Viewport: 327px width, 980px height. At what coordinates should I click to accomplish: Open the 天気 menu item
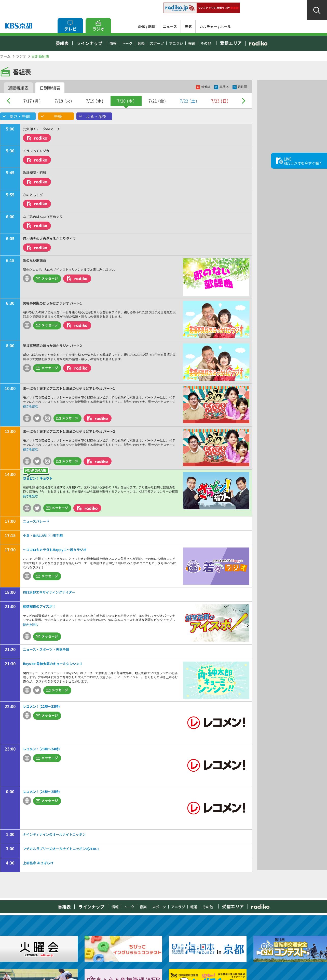coord(188,27)
